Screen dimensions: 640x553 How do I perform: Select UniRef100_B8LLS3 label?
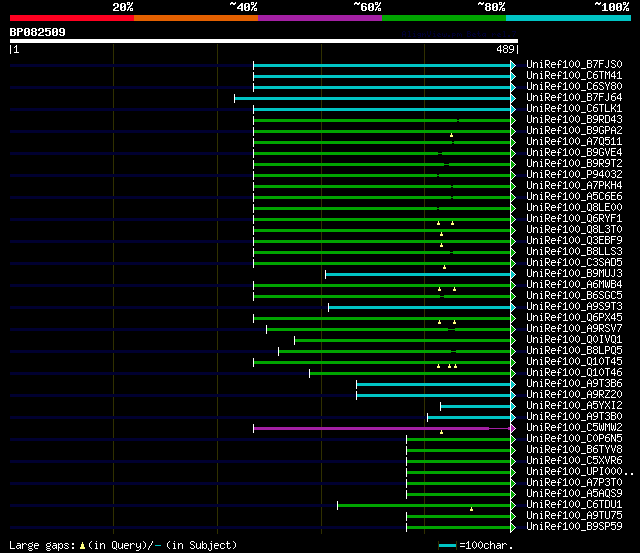click(x=574, y=252)
